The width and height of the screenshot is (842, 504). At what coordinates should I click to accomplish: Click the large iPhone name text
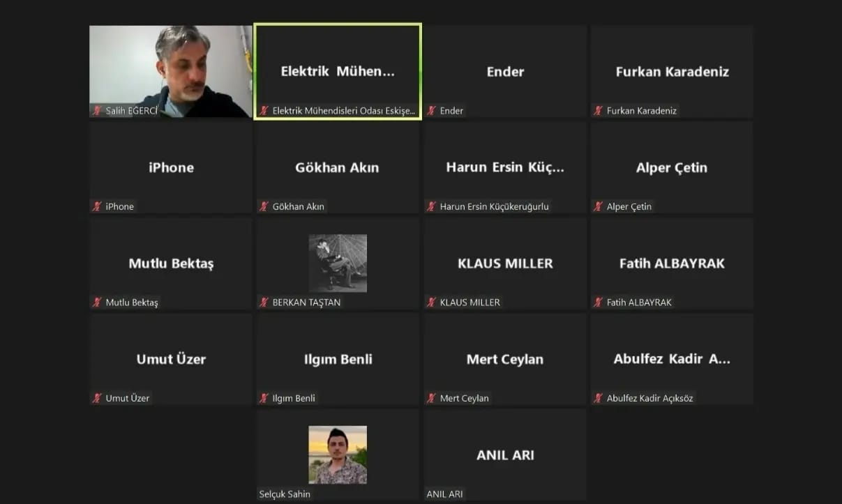[171, 167]
